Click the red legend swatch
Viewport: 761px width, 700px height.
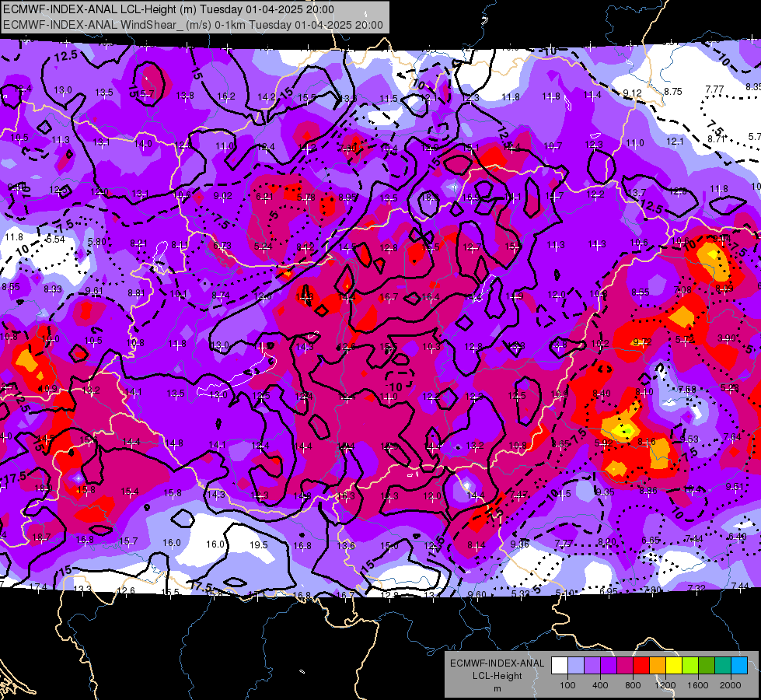pos(641,666)
